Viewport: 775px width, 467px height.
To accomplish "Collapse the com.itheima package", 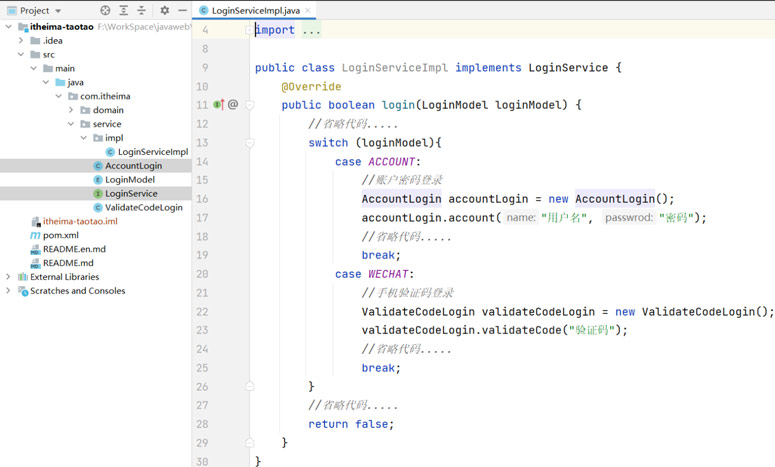I will pos(59,96).
